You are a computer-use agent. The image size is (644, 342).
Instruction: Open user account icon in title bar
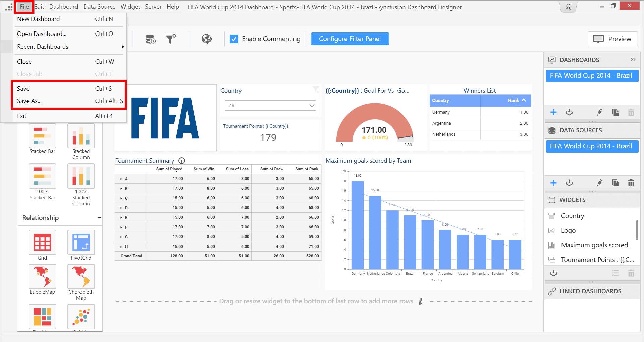tap(568, 7)
